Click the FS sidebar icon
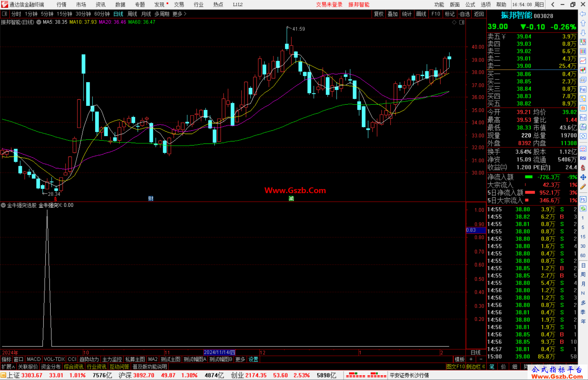Screen dimensions: 588x380 pos(583,199)
